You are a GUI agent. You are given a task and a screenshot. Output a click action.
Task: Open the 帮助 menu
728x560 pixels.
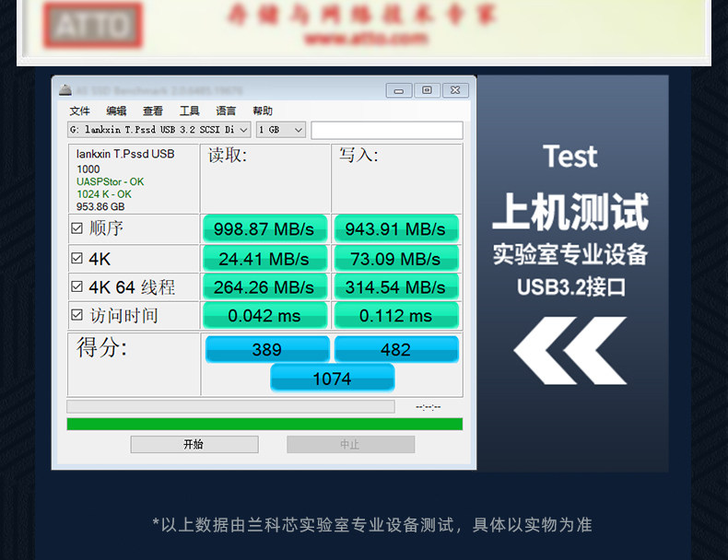coord(263,111)
